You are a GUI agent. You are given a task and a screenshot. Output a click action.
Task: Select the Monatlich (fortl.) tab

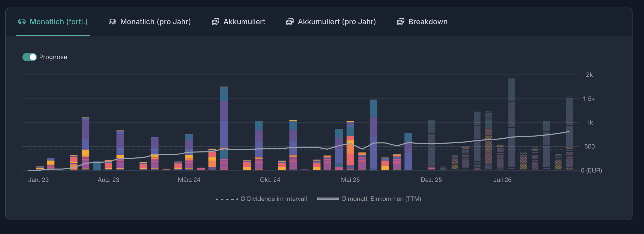59,22
